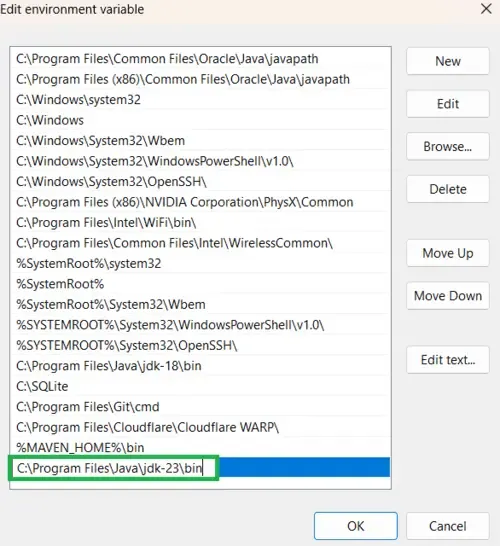Select the Intel WiFi bin path

[200, 223]
